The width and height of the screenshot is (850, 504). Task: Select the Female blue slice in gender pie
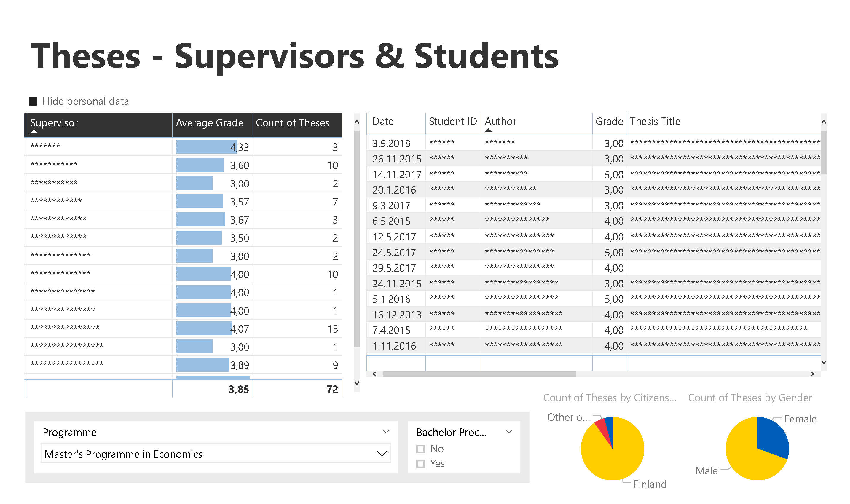click(773, 436)
